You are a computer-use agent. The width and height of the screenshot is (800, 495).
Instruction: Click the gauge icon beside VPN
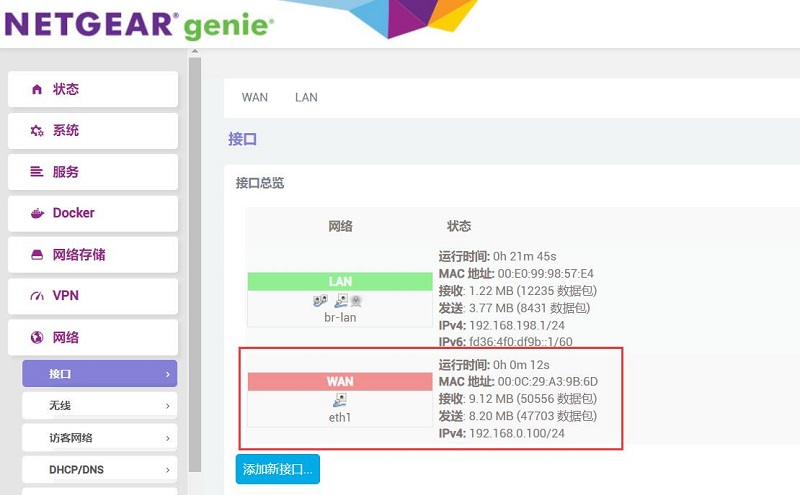click(37, 296)
